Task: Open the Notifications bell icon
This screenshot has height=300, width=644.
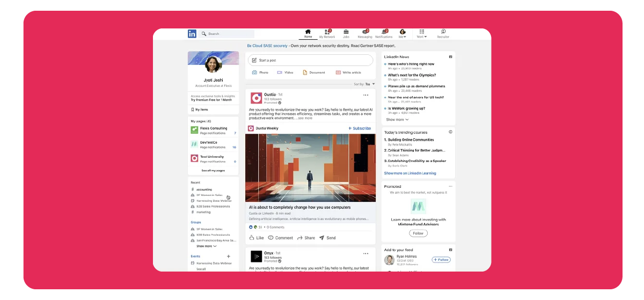Action: (x=384, y=32)
